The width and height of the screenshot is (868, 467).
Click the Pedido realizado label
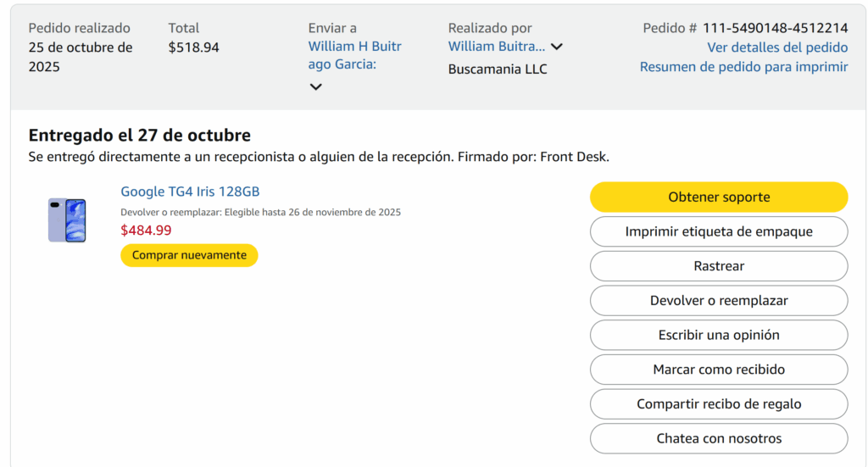80,28
